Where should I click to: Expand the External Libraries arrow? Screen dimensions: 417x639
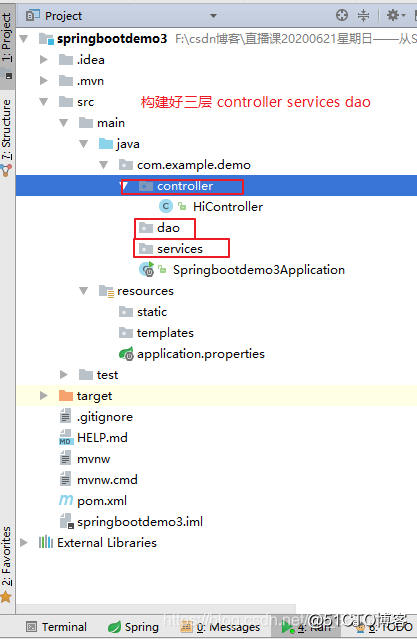tap(24, 542)
